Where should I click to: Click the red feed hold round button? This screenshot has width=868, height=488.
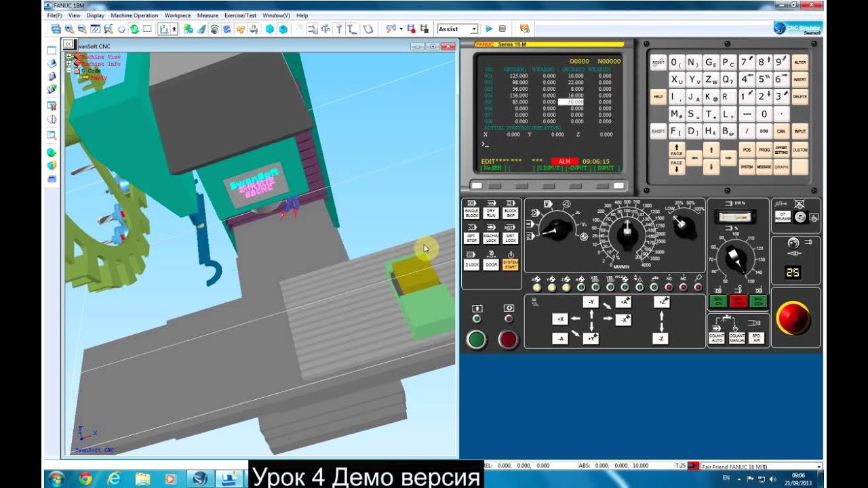point(508,339)
